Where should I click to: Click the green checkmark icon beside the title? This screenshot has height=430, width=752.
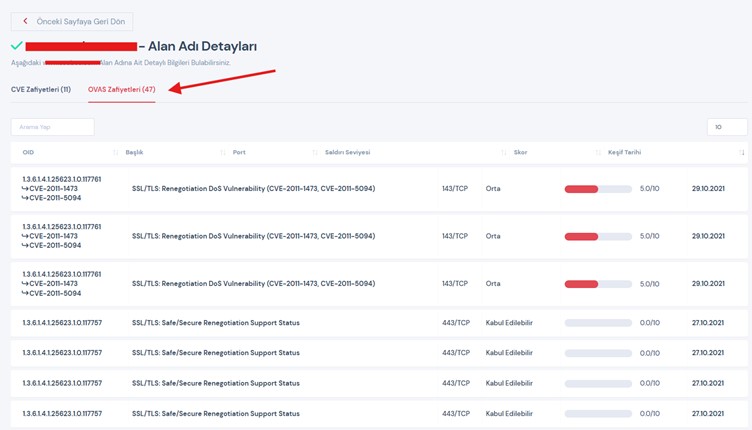coord(16,46)
